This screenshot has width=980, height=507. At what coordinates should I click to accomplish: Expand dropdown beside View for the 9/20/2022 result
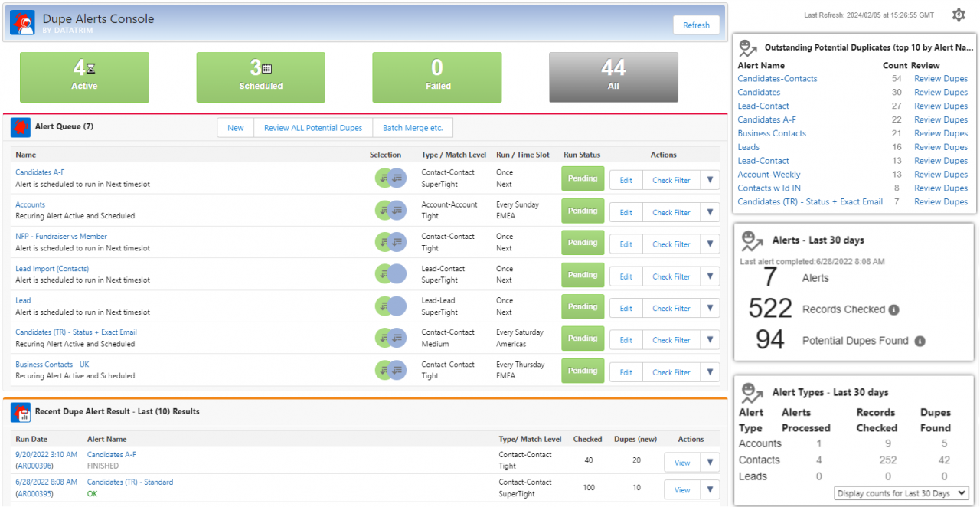[710, 463]
